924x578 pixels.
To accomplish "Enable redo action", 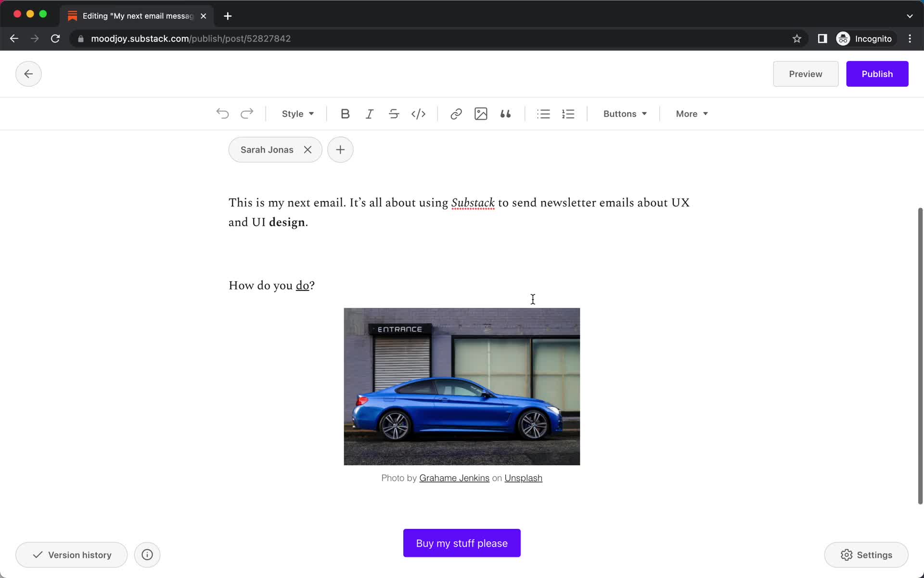I will tap(246, 113).
